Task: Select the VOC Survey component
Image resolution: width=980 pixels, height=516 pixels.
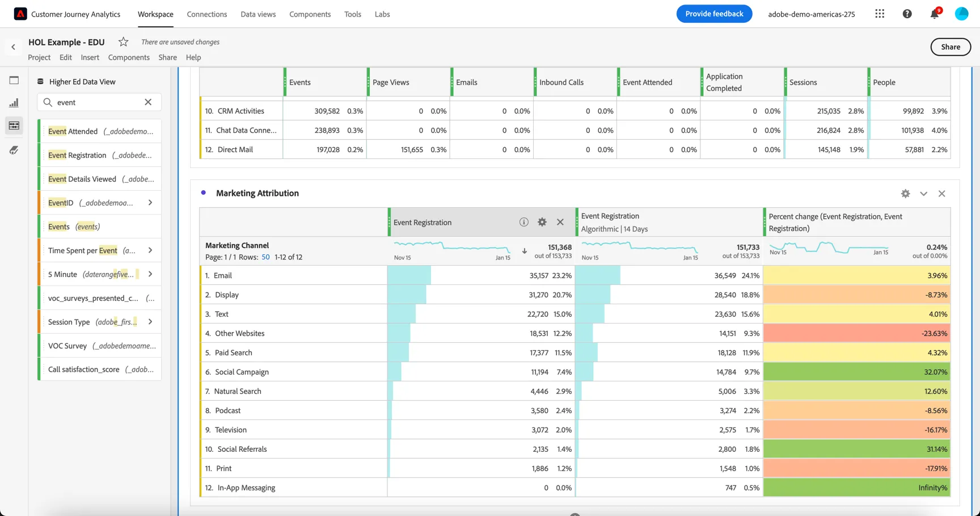Action: (100, 346)
